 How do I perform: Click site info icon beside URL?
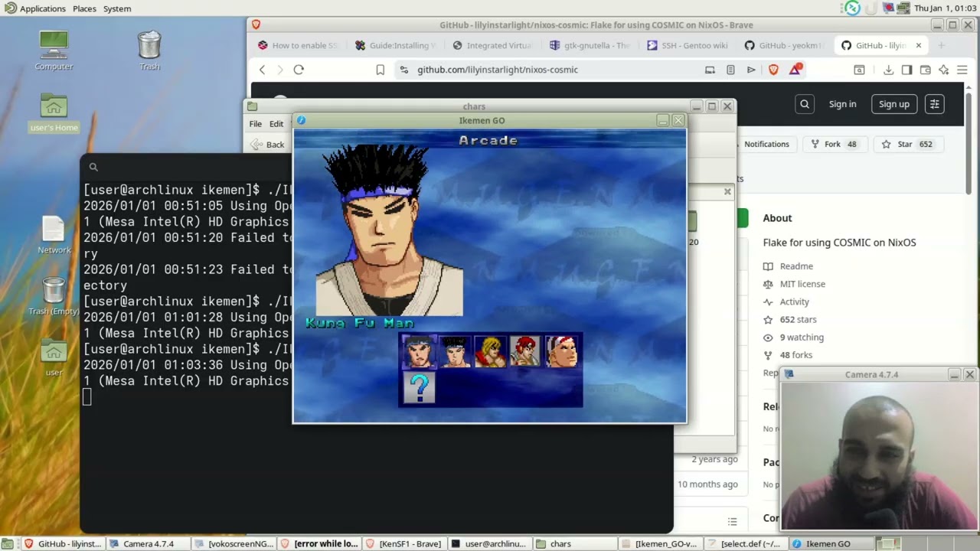404,70
